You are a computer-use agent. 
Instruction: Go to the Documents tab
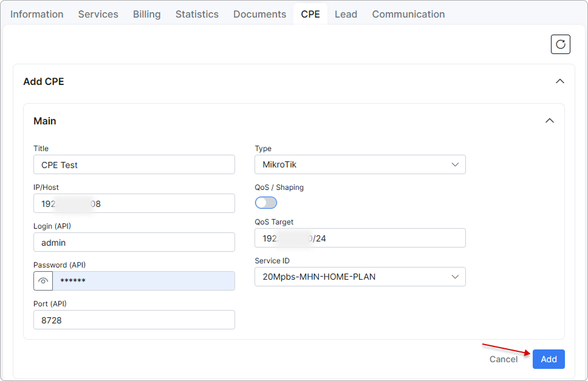pyautogui.click(x=259, y=14)
